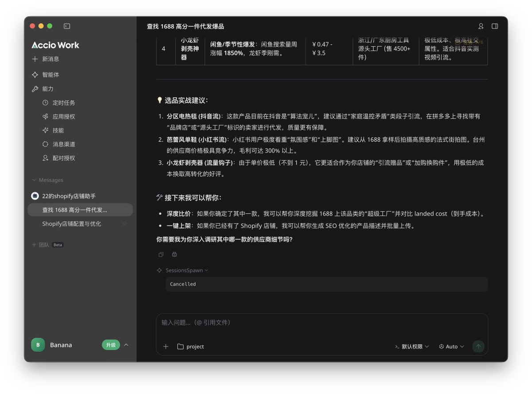Click the Cancelled output box
The image size is (532, 394).
coord(327,284)
